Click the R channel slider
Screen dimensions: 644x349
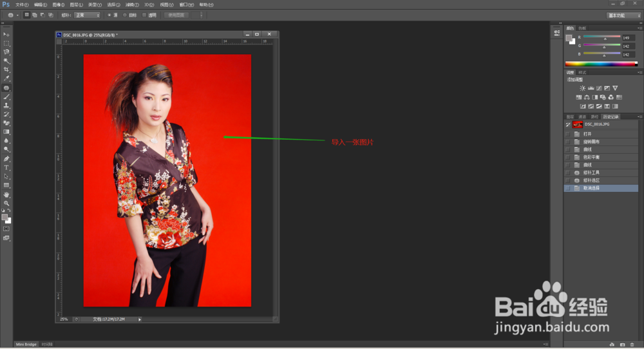601,37
